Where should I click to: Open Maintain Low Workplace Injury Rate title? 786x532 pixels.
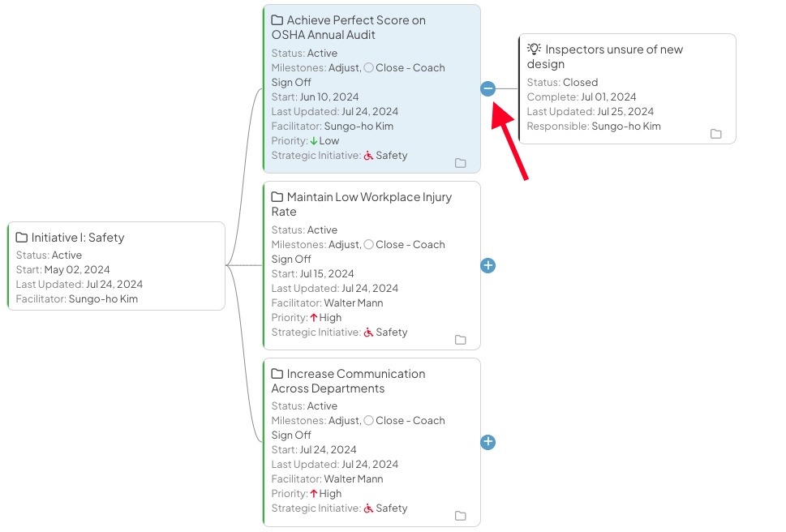tap(362, 204)
